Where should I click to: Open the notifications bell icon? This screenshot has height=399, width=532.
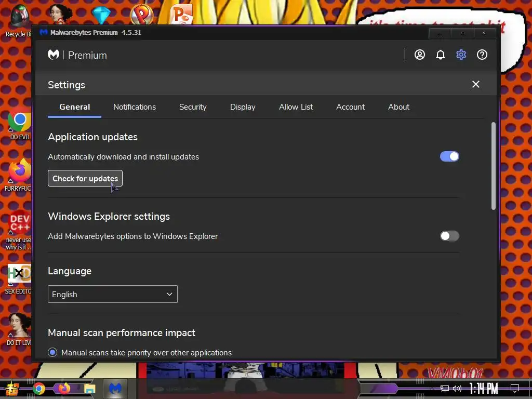(441, 55)
